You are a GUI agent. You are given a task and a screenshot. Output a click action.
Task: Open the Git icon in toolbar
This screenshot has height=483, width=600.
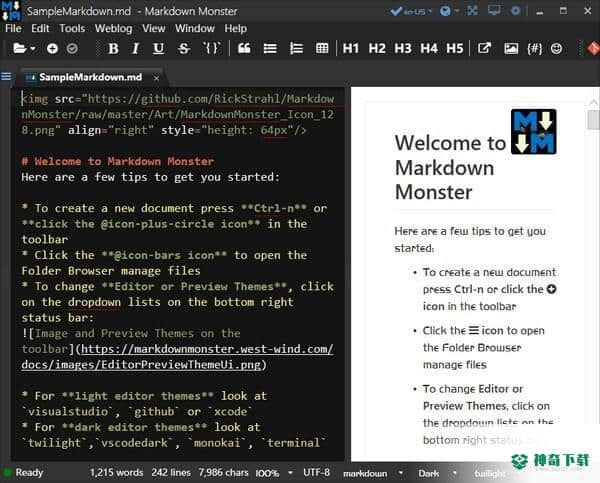click(x=593, y=49)
